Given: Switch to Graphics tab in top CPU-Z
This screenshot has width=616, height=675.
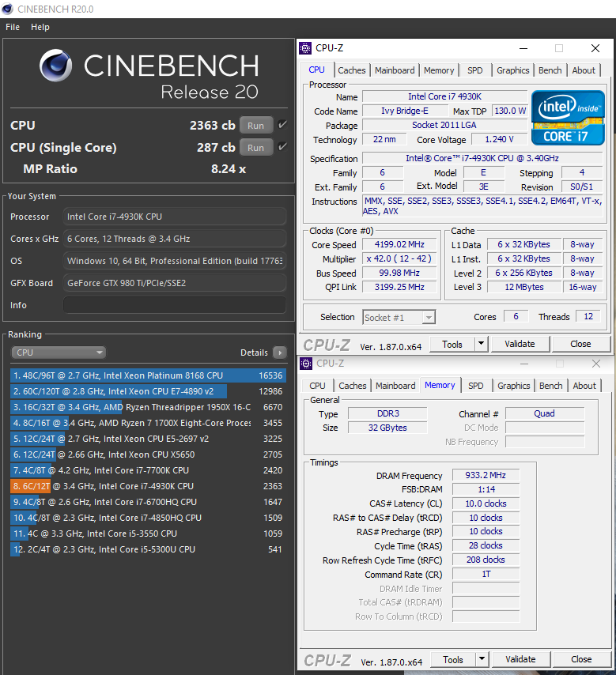Looking at the screenshot, I should [x=512, y=70].
